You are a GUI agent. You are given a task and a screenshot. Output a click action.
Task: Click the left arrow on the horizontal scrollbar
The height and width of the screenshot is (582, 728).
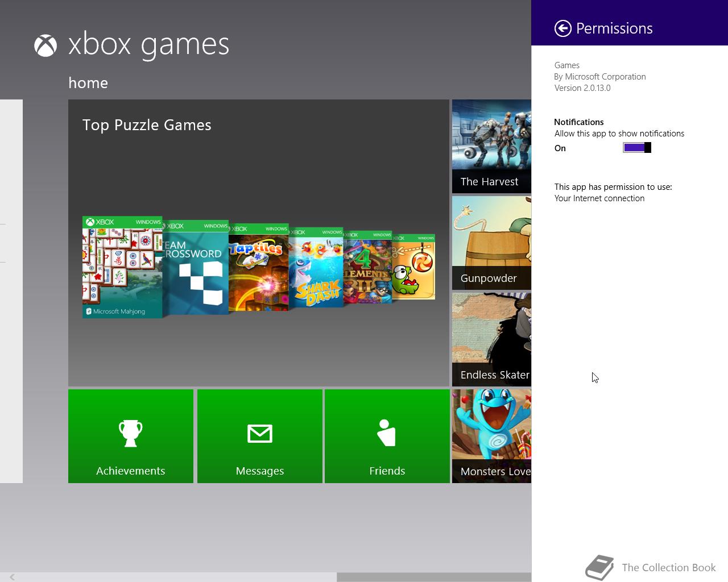[12, 577]
